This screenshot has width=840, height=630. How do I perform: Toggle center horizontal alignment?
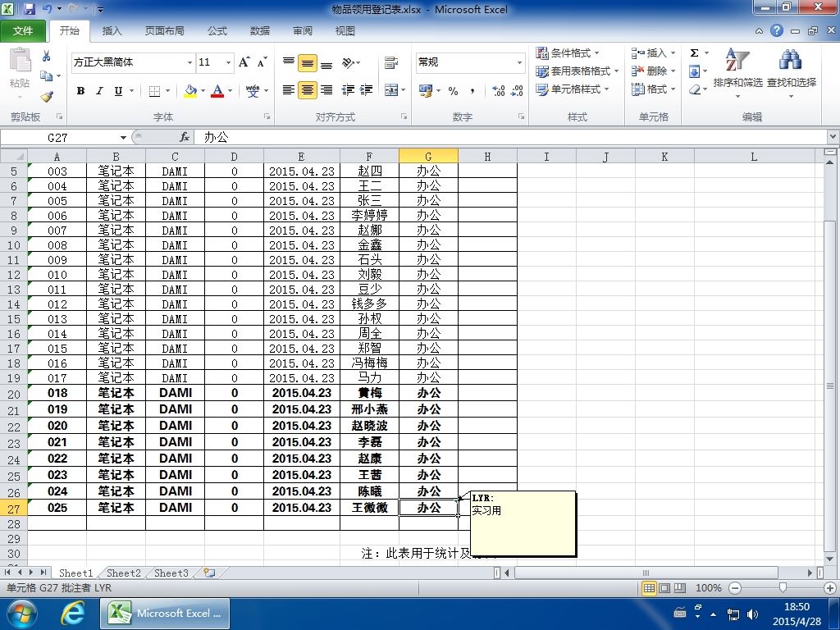point(307,90)
